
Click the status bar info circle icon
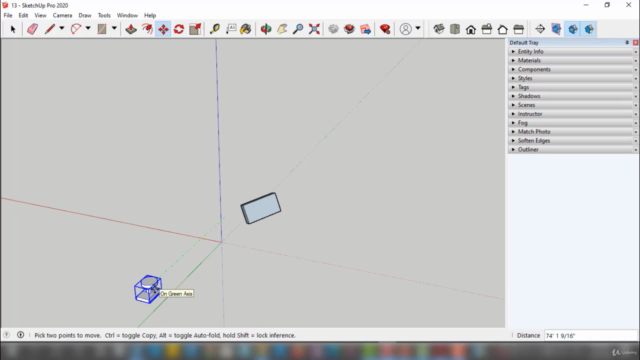pos(20,335)
